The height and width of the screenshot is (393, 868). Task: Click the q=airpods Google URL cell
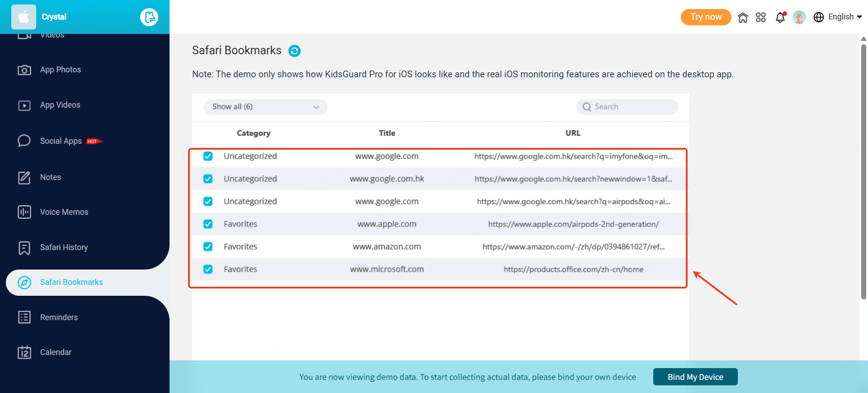(x=573, y=201)
